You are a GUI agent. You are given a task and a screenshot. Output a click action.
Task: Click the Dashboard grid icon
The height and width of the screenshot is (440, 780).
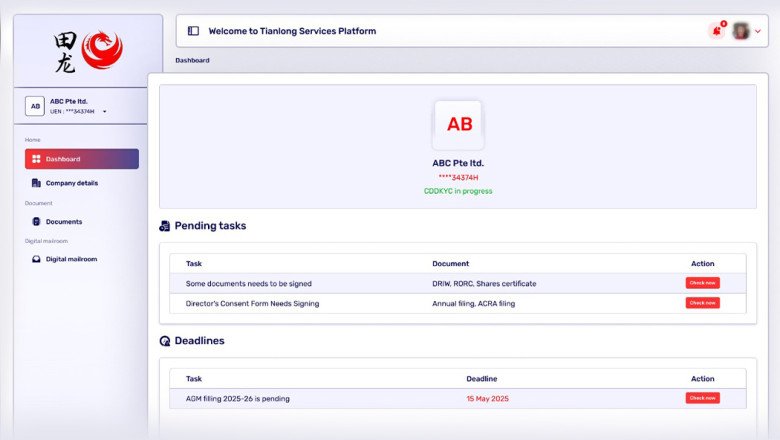[36, 159]
